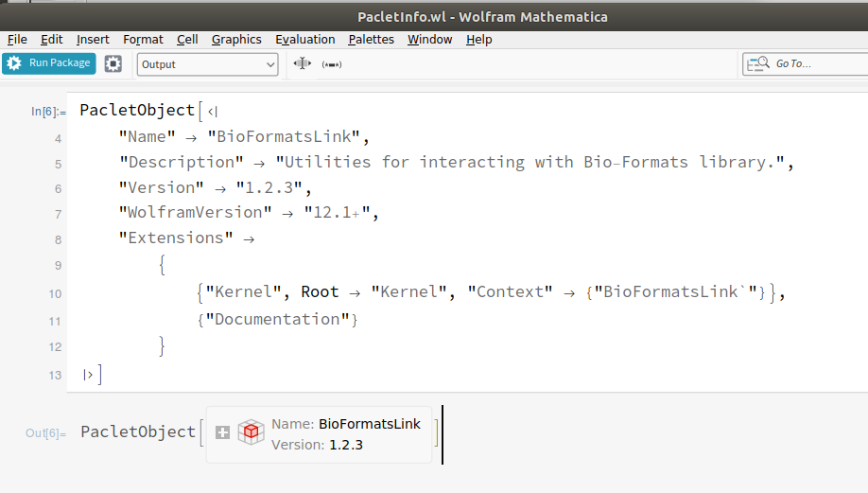Click the "BioFormatsLink" name string on line 4

[284, 137]
